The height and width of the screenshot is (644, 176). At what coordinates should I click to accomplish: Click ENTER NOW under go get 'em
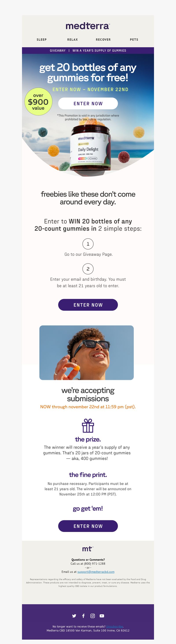coord(88,526)
